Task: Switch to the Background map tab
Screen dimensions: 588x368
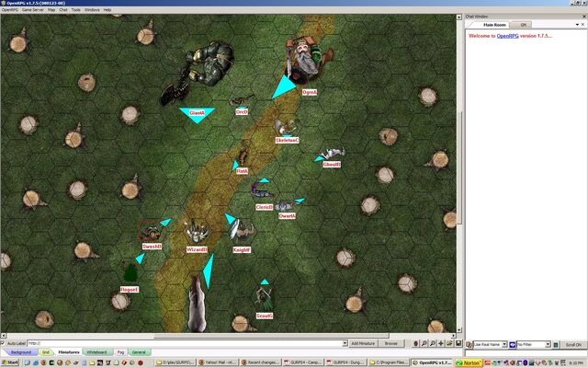Action: [x=21, y=352]
